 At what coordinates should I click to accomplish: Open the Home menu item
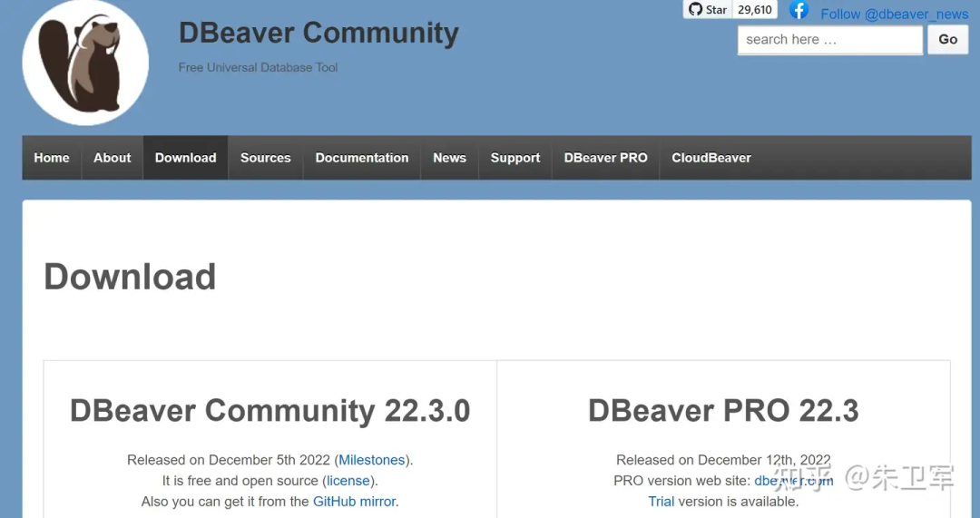coord(52,158)
